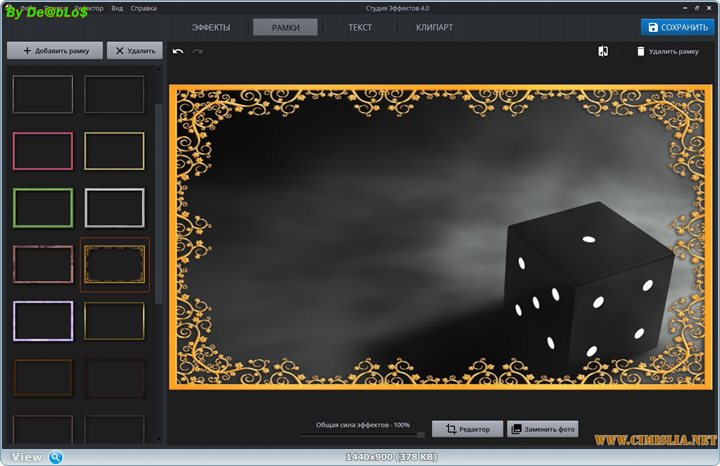The height and width of the screenshot is (466, 720).
Task: Select the lavender frame thumbnail
Action: click(x=42, y=321)
